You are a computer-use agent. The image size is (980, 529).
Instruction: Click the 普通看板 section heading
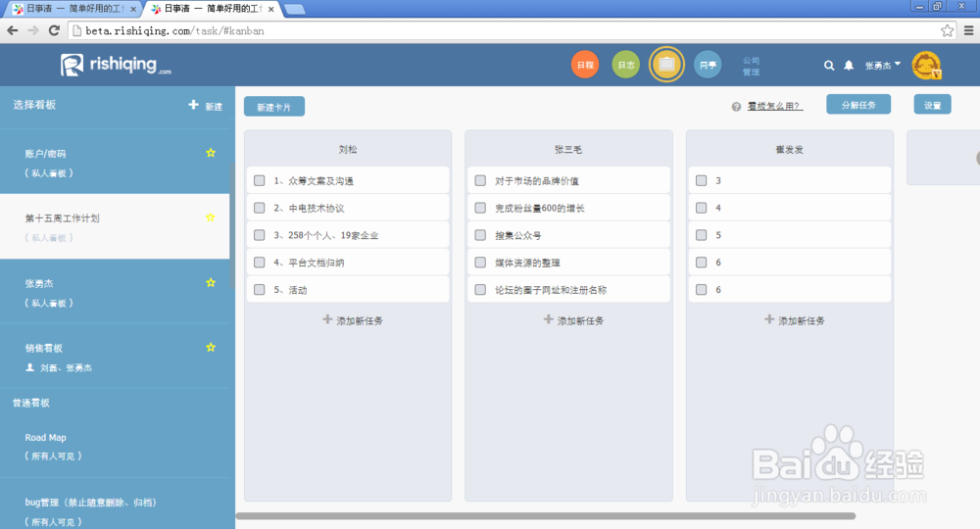[31, 403]
